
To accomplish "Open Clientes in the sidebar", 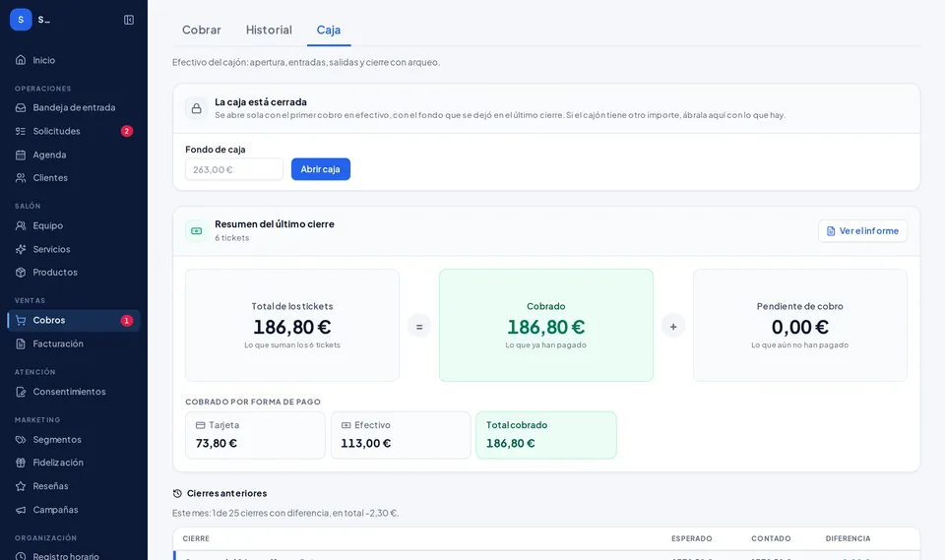I will tap(74, 178).
